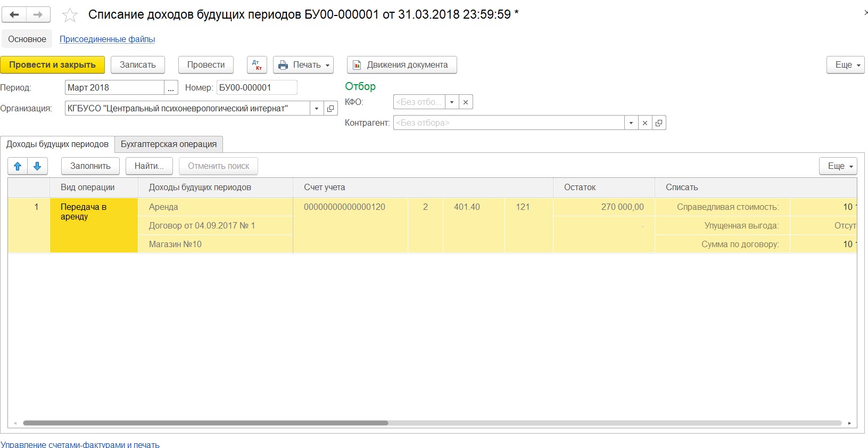The width and height of the screenshot is (868, 448).
Task: Open the КФО filter dropdown
Action: (452, 102)
